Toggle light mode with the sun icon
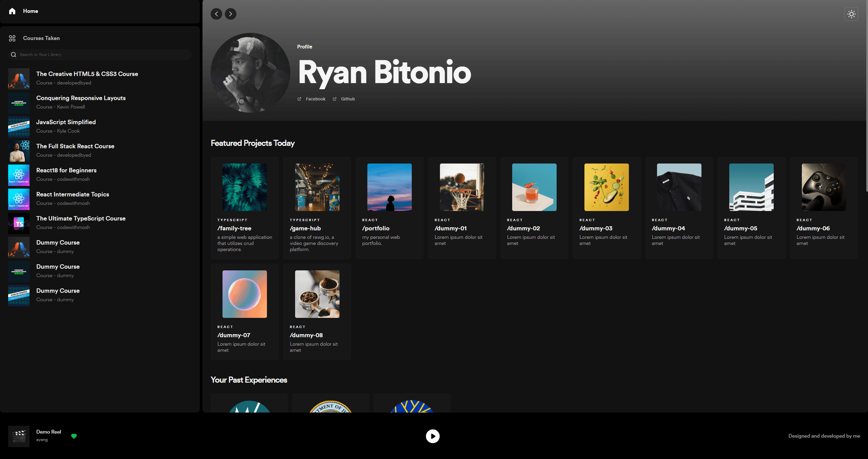 pyautogui.click(x=851, y=14)
